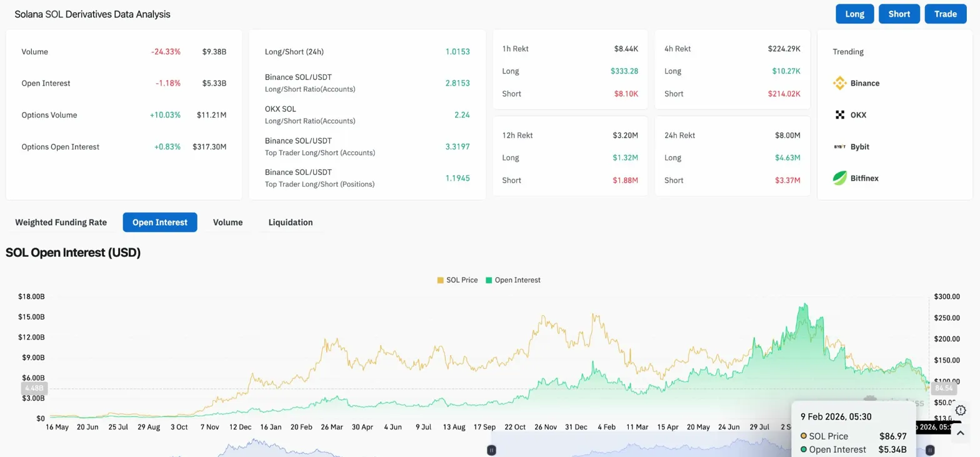Open the Liquidation chart tab
Screen dimensions: 980x457
(291, 222)
